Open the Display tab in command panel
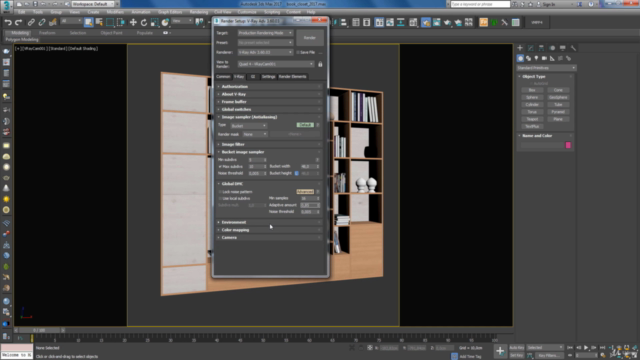This screenshot has height=360, width=640. (562, 48)
